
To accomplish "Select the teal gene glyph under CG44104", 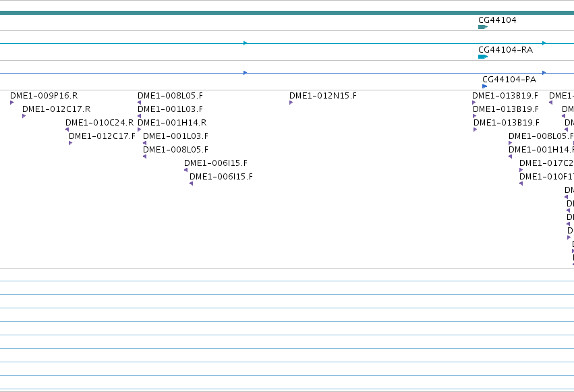I will pos(483,27).
